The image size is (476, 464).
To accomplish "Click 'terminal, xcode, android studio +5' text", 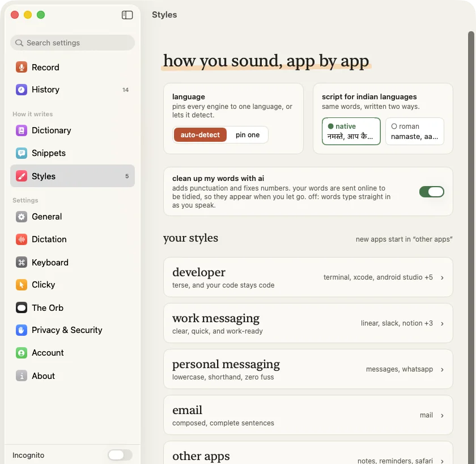I will tap(378, 277).
